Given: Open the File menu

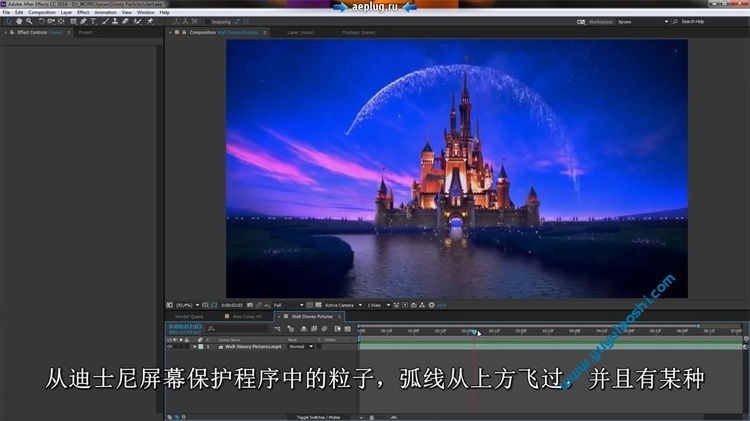Looking at the screenshot, I should tap(6, 12).
